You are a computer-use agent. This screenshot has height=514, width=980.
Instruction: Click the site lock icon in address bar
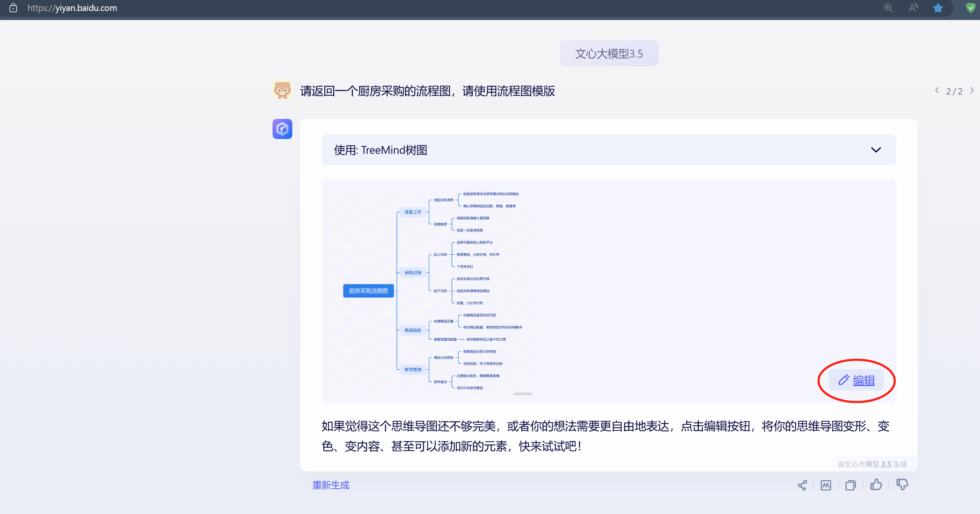click(x=13, y=8)
